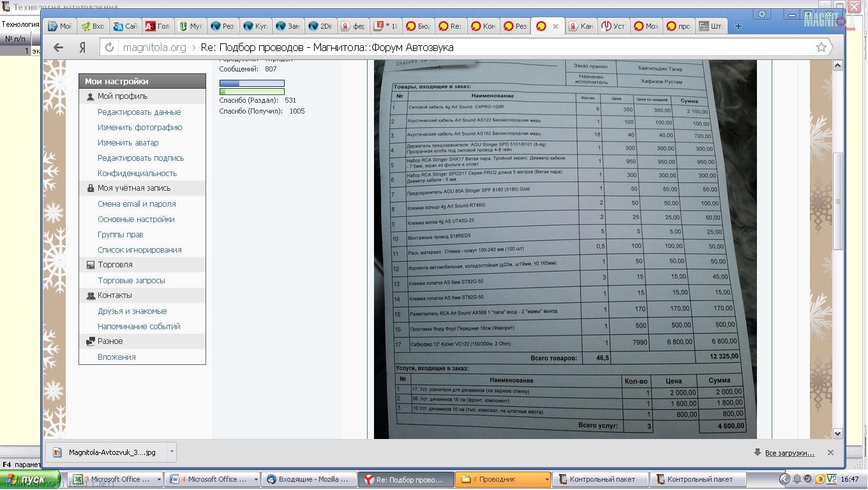Open 'Мой профиль' settings section
868x490 pixels.
(123, 96)
